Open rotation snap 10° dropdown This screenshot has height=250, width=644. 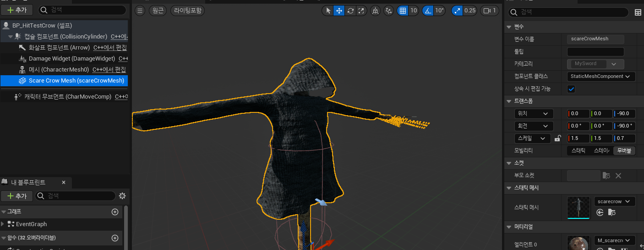[x=439, y=11]
